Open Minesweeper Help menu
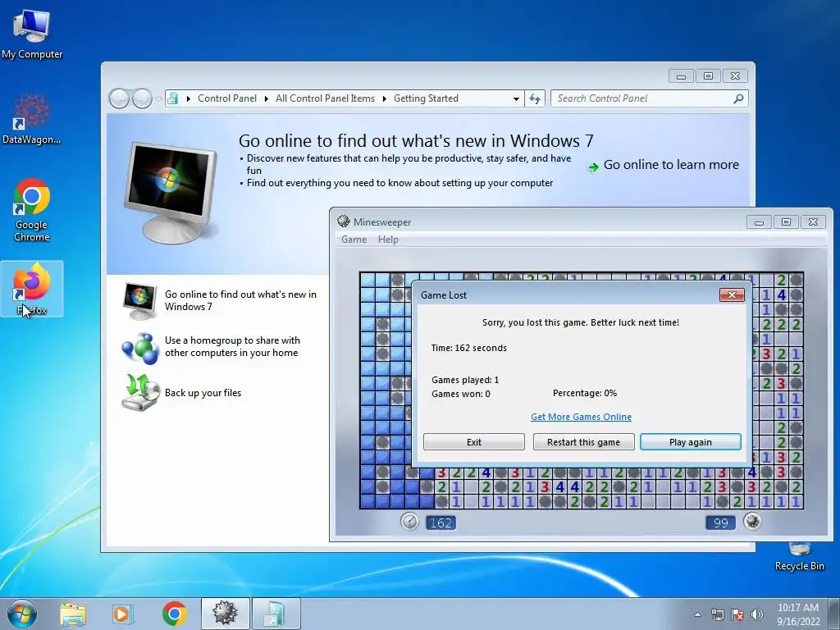 pyautogui.click(x=388, y=240)
